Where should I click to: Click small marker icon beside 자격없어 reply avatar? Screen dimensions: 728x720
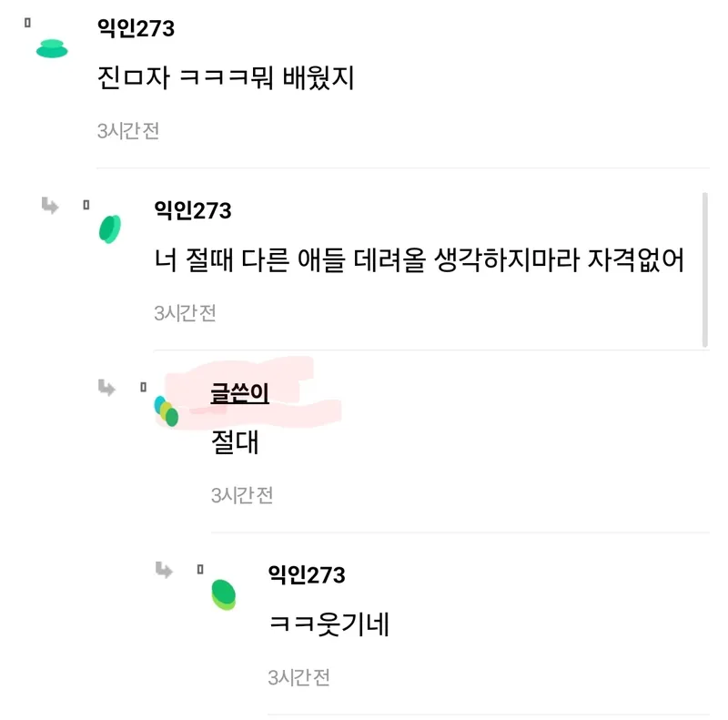[86, 205]
